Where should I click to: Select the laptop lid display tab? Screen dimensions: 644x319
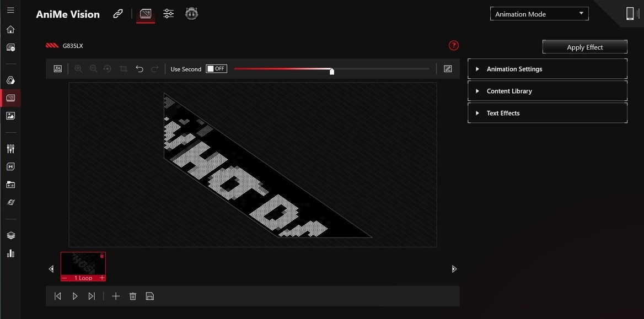tap(146, 14)
